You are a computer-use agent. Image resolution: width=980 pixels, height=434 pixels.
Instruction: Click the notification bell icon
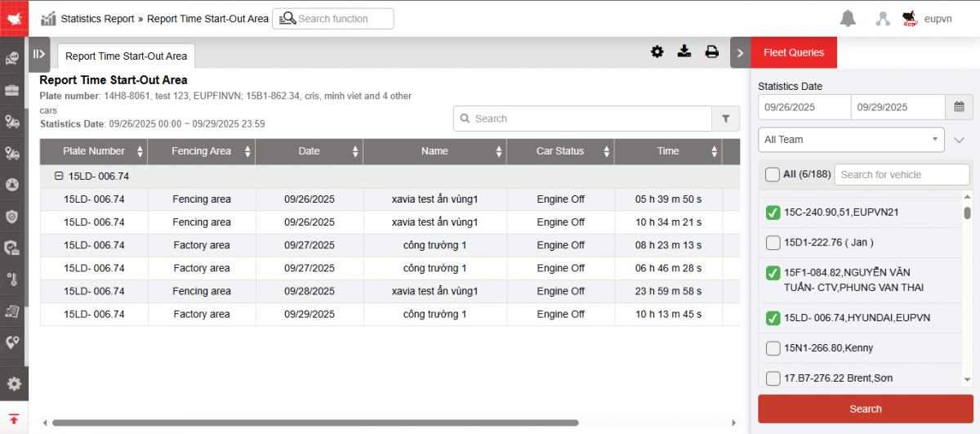(848, 19)
